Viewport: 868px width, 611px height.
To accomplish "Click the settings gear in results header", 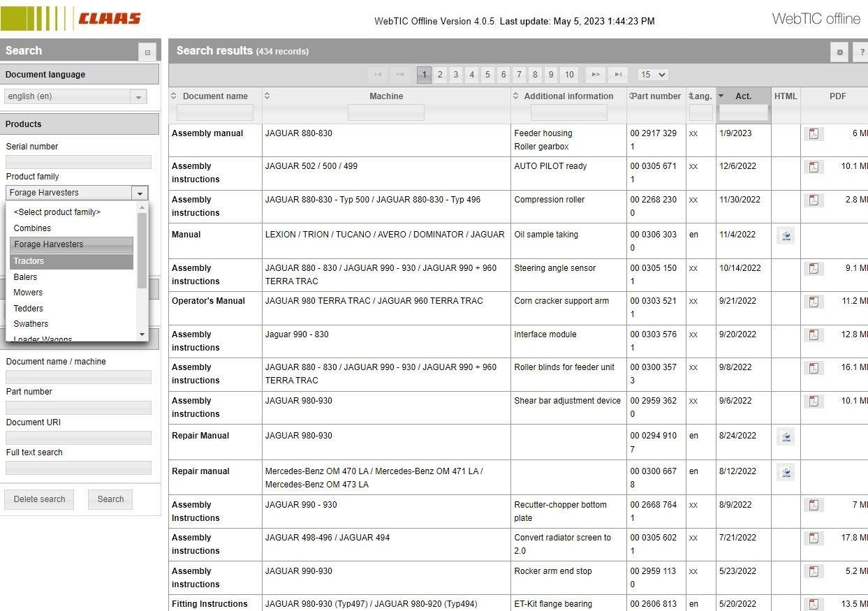I will click(839, 52).
